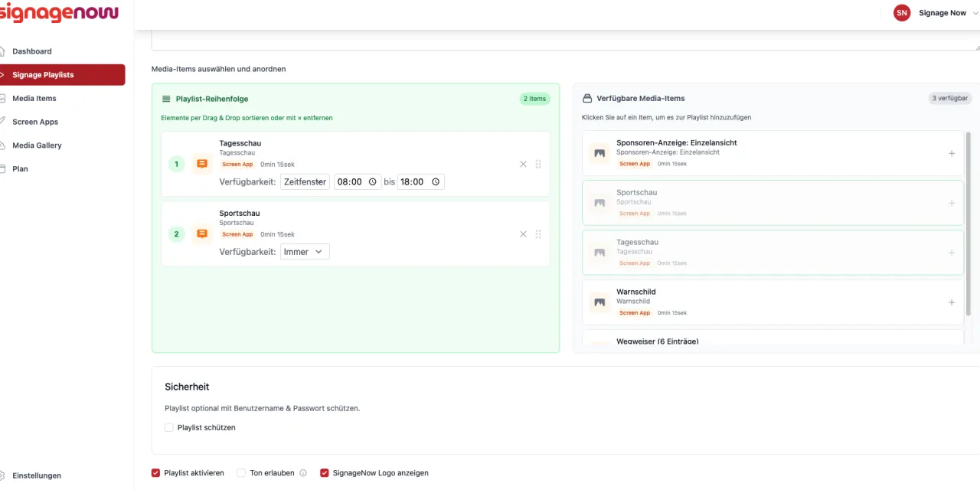Viewport: 980px width, 490px height.
Task: Disable SignageNow Logo anzeigen checkbox
Action: pyautogui.click(x=325, y=473)
